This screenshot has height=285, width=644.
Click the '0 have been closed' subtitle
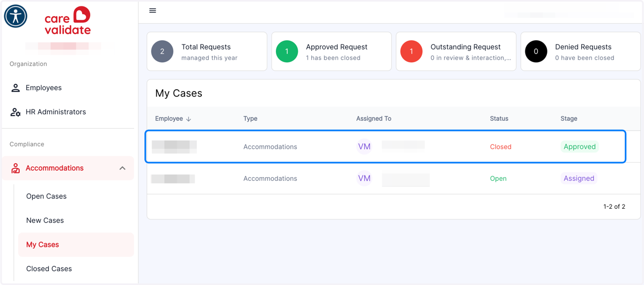click(x=584, y=58)
